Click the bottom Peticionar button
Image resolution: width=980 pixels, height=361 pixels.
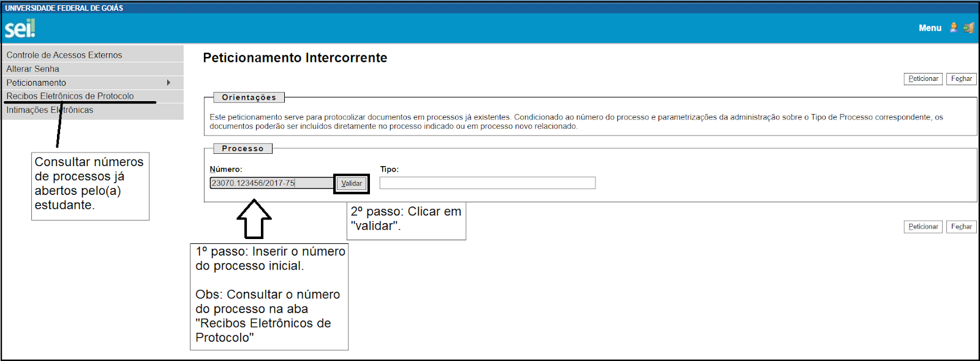(923, 227)
